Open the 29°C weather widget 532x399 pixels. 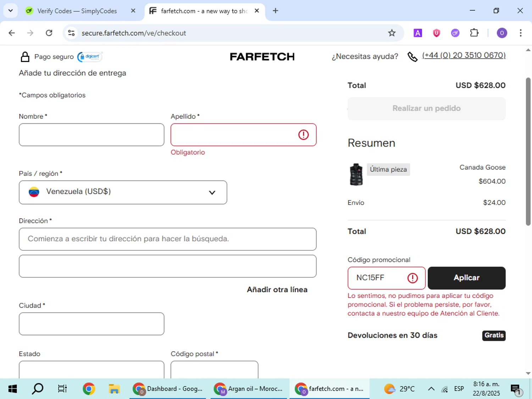[x=399, y=389]
